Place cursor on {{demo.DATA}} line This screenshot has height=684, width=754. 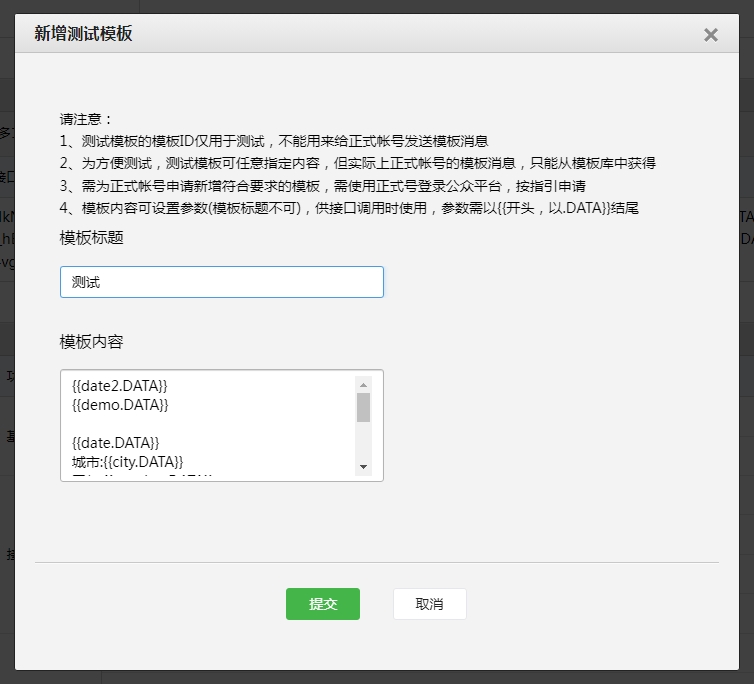point(120,404)
